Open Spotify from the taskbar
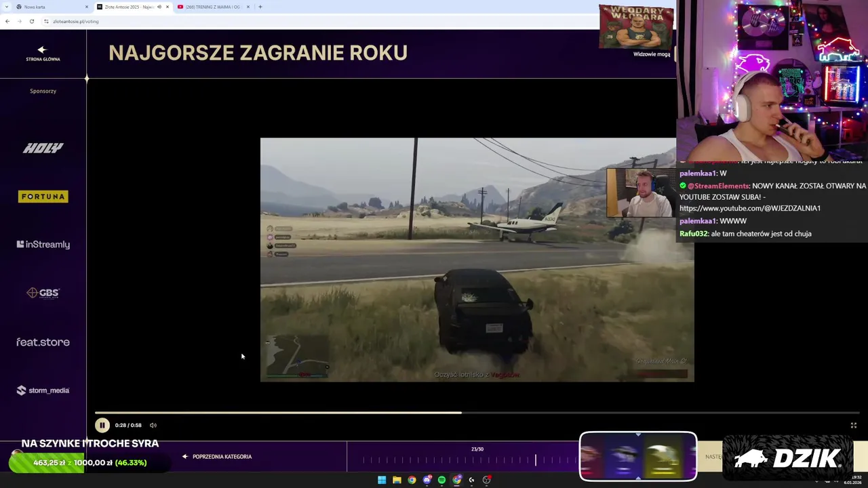Image resolution: width=868 pixels, height=488 pixels. [x=441, y=480]
